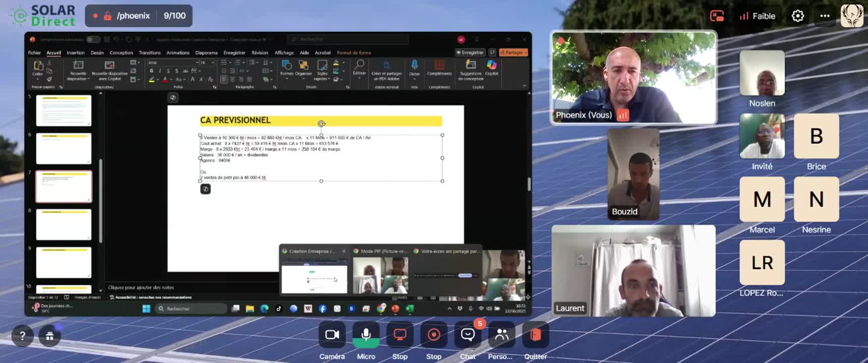Click the gift icon next to help
The image size is (868, 363).
(49, 336)
